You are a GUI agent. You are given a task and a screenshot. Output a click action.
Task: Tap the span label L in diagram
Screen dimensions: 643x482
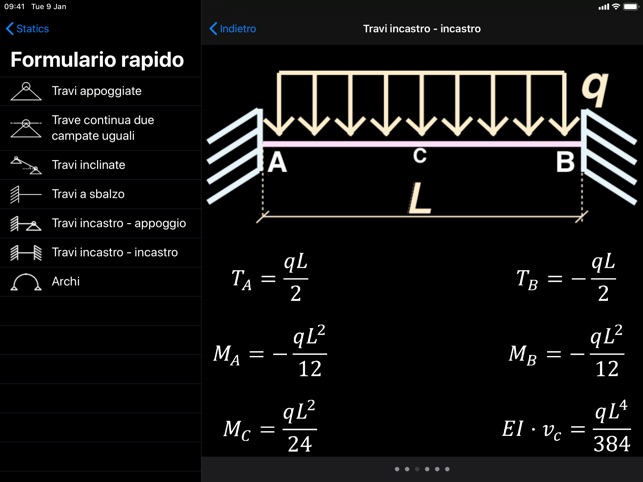[x=420, y=199]
